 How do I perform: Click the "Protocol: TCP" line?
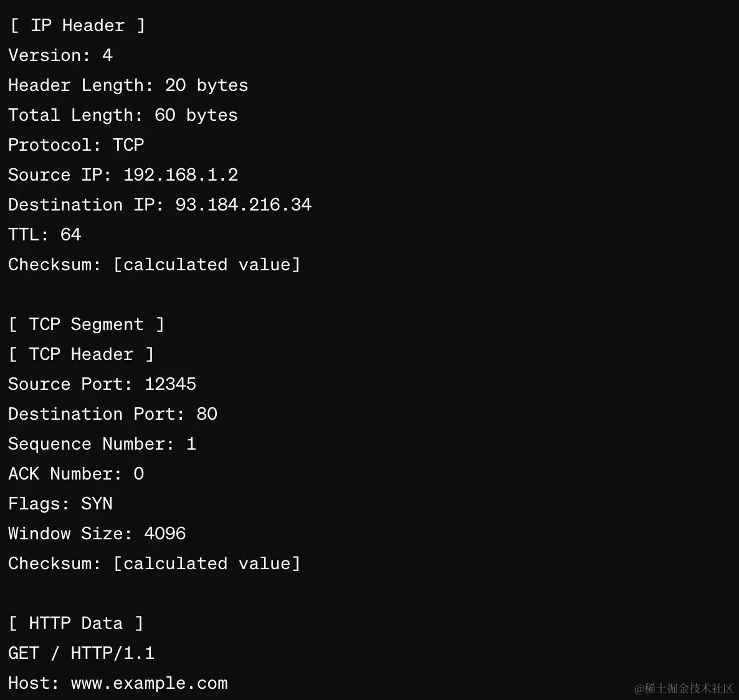[x=76, y=145]
